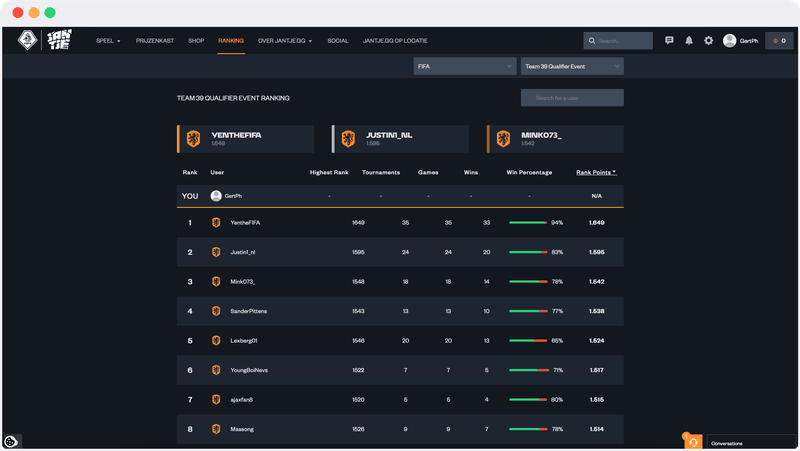800x451 pixels.
Task: Click the TEAM 39 QUALIFIER EVENT RANKING heading
Action: pyautogui.click(x=233, y=98)
